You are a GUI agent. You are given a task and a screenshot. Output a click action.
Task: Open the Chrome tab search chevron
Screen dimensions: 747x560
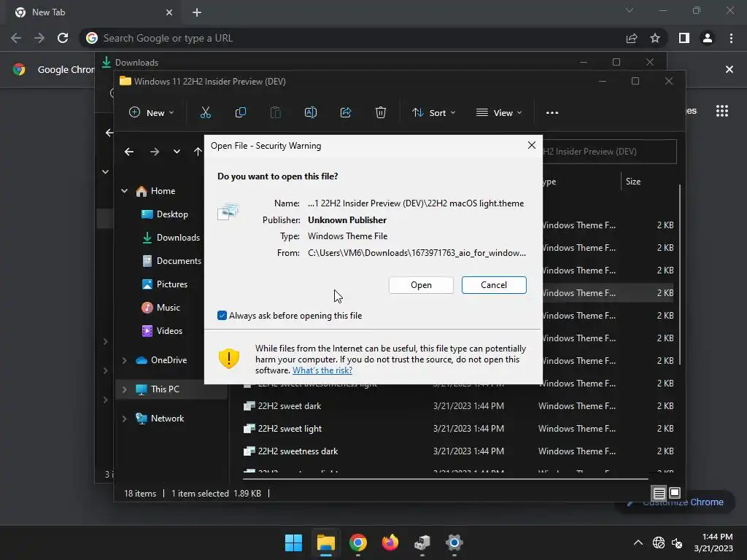click(630, 10)
